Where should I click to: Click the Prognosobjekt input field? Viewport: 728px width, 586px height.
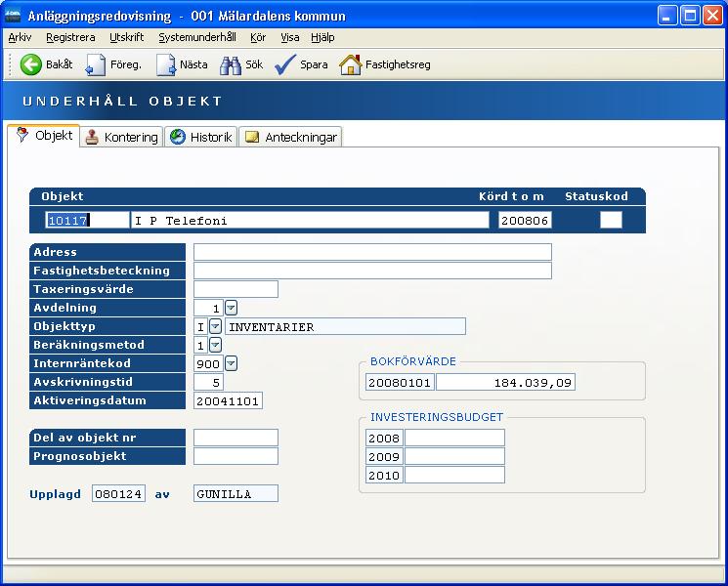tap(236, 456)
